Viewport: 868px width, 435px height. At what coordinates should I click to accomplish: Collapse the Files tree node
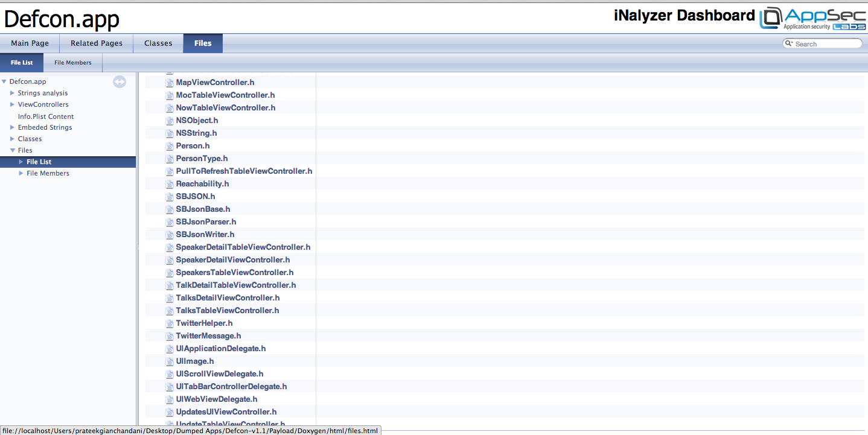coord(12,150)
